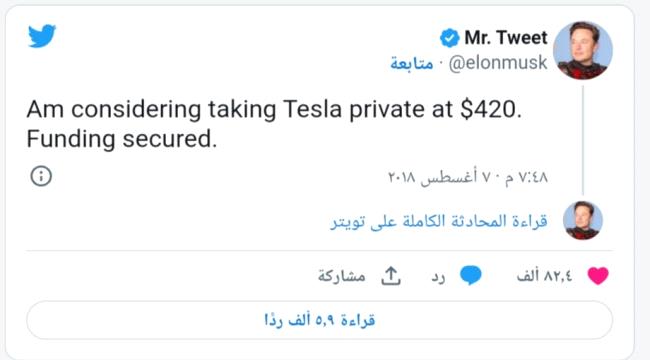The height and width of the screenshot is (360, 650).
Task: Follow the account via متابعة link
Action: (412, 63)
